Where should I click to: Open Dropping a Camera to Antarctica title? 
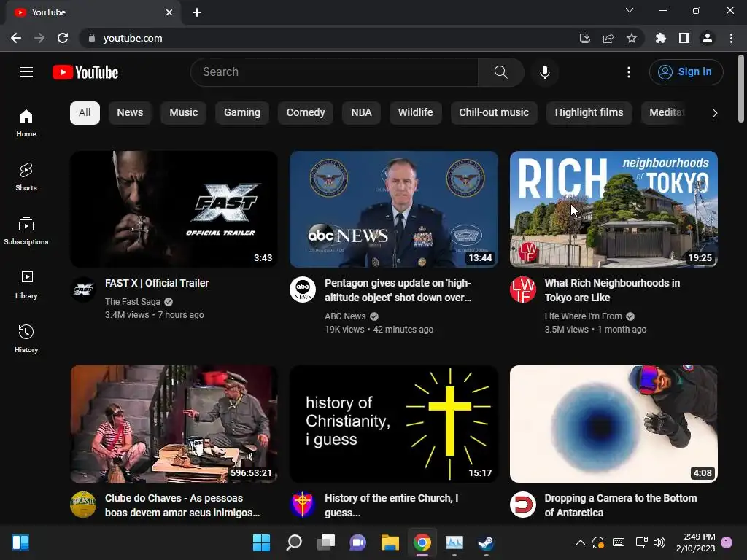pos(621,505)
